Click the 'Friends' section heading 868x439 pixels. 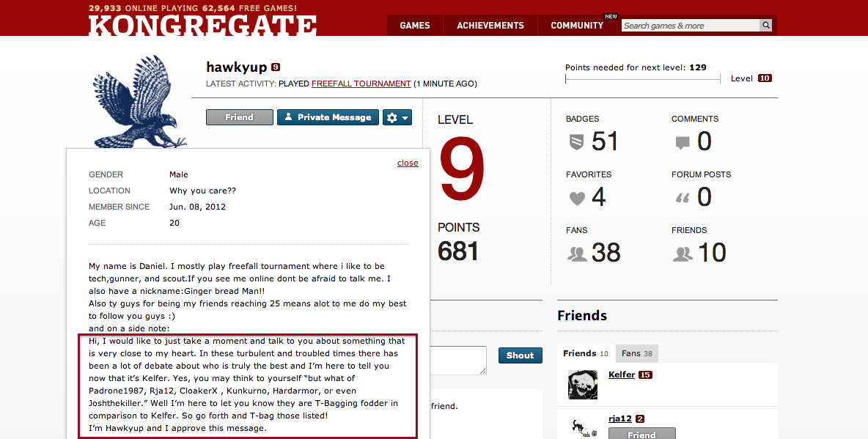(x=582, y=316)
